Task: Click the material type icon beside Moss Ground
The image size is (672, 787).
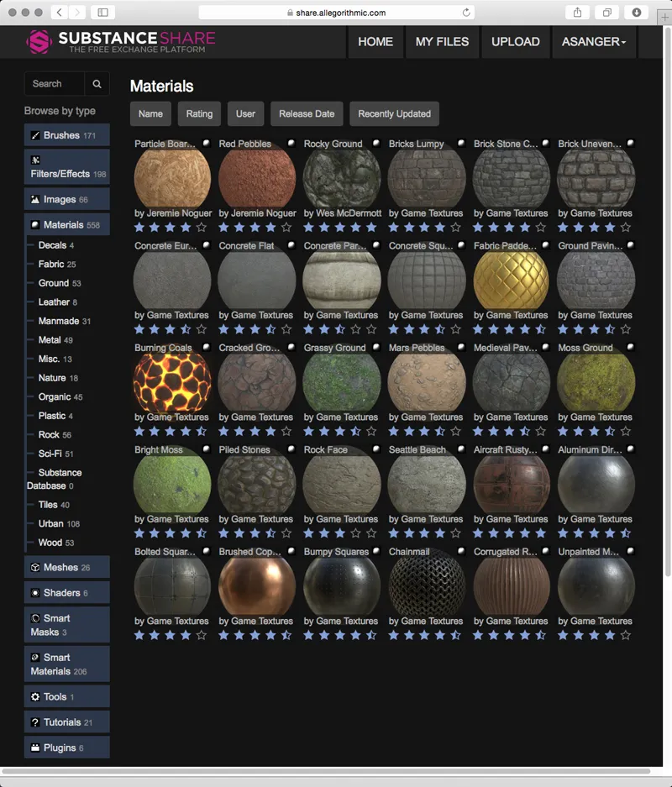Action: [x=630, y=347]
